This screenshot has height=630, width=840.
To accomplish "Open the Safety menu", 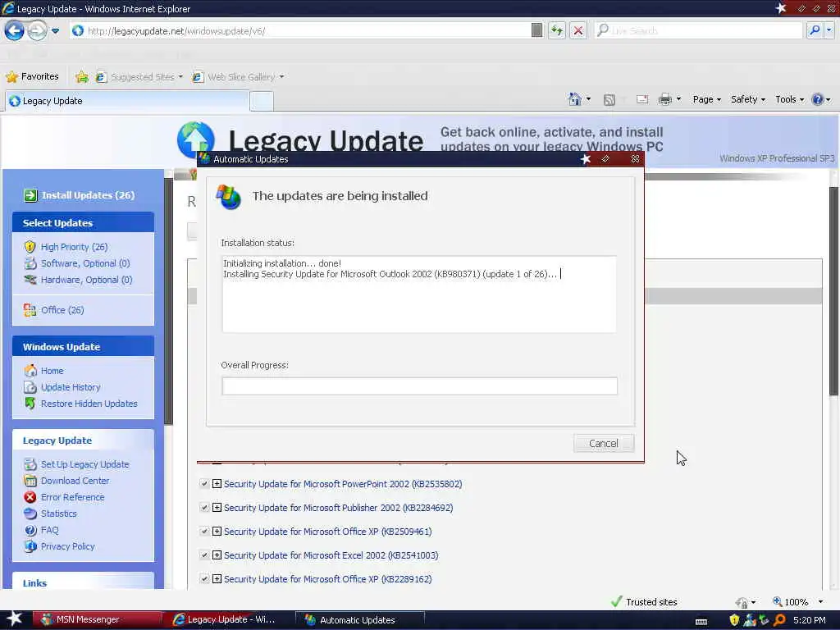I will pos(748,99).
